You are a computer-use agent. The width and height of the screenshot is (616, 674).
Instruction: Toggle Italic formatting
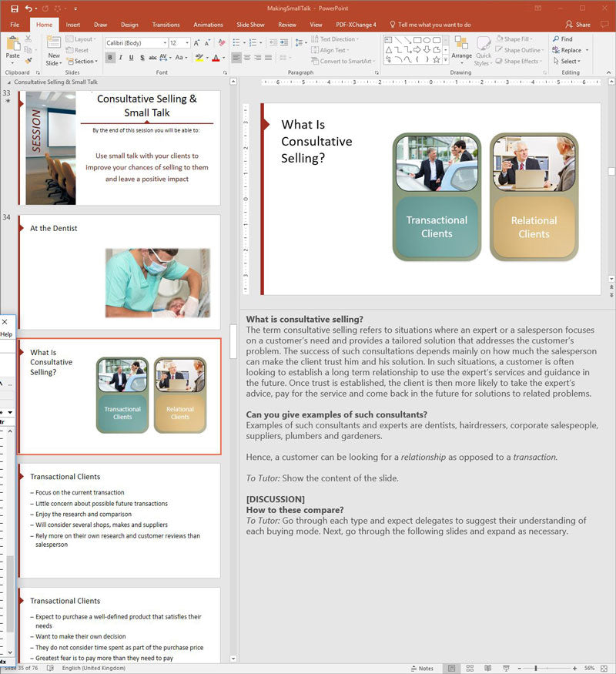(x=121, y=58)
